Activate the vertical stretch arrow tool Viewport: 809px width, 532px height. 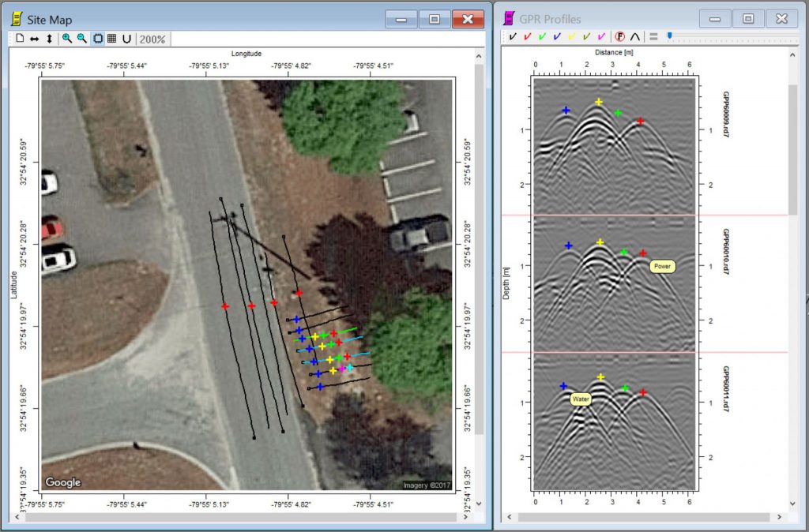[x=49, y=38]
